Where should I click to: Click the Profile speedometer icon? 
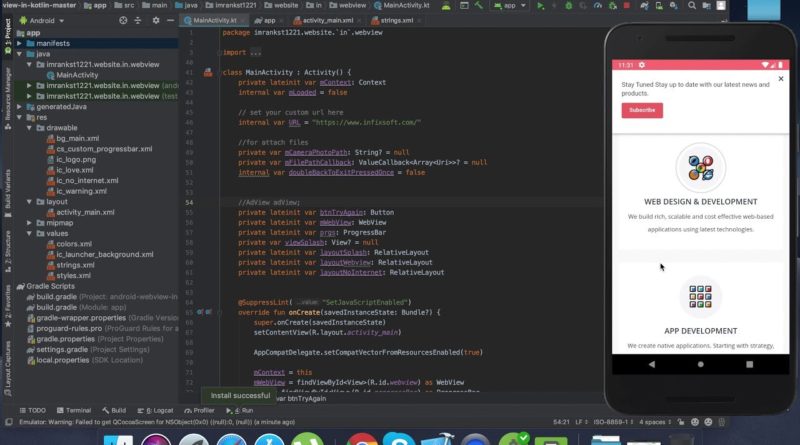tap(597, 6)
